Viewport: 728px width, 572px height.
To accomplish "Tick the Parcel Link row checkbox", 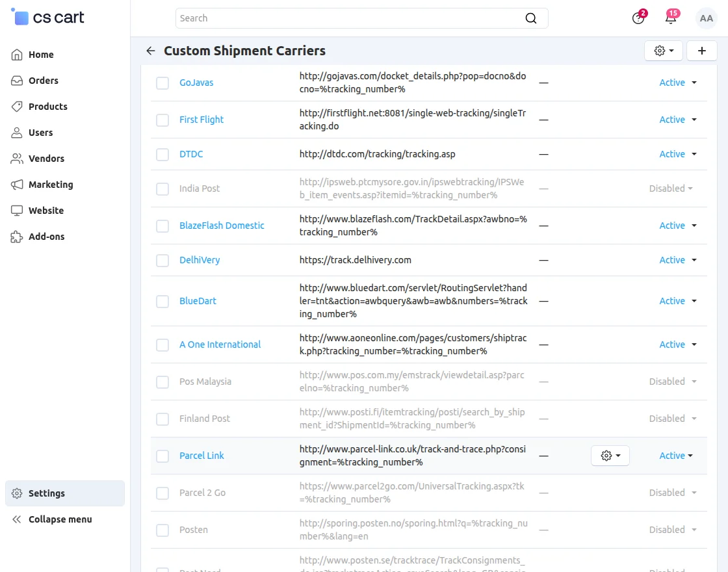I will pyautogui.click(x=162, y=456).
